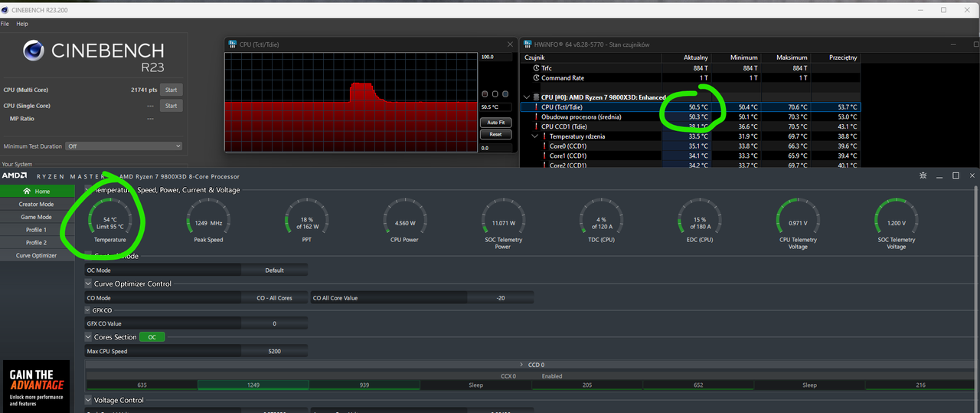Viewport: 980px width, 413px height.
Task: Switch to Game Mode in Ryzen Master
Action: (36, 217)
